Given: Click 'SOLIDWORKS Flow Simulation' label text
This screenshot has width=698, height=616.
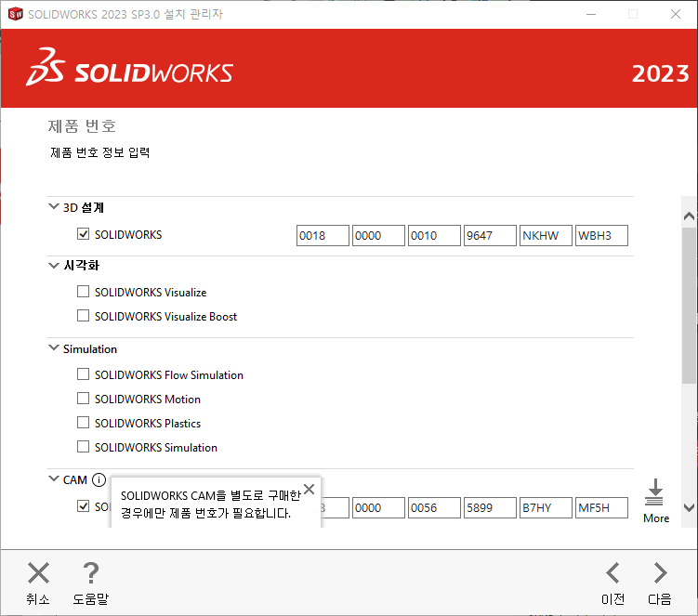Looking at the screenshot, I should (x=169, y=375).
